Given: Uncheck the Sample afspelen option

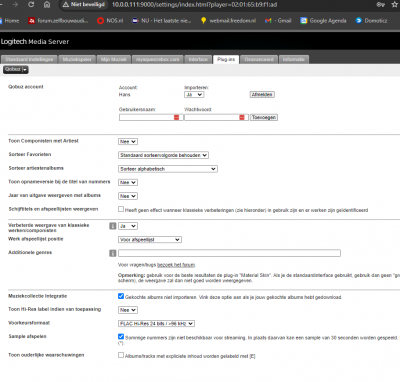Looking at the screenshot, I should [121, 337].
